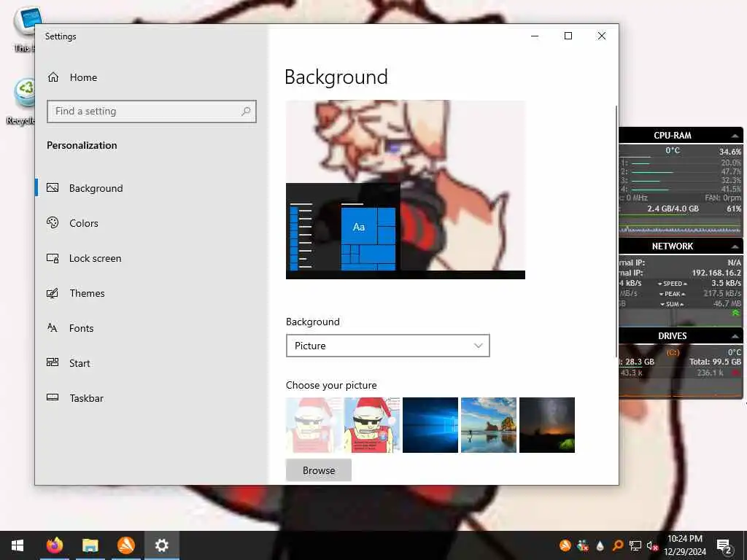
Task: Open the network status tray icon
Action: coord(635,545)
